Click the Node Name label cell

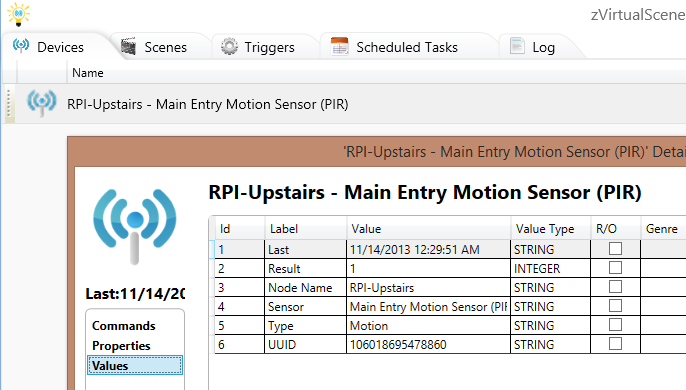(x=305, y=288)
